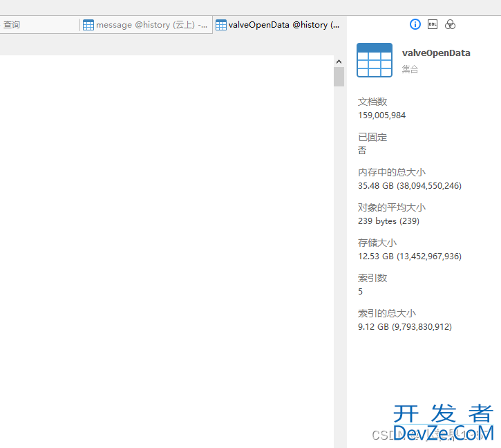Click the 索引的总大小 label
This screenshot has width=501, height=448.
click(387, 313)
